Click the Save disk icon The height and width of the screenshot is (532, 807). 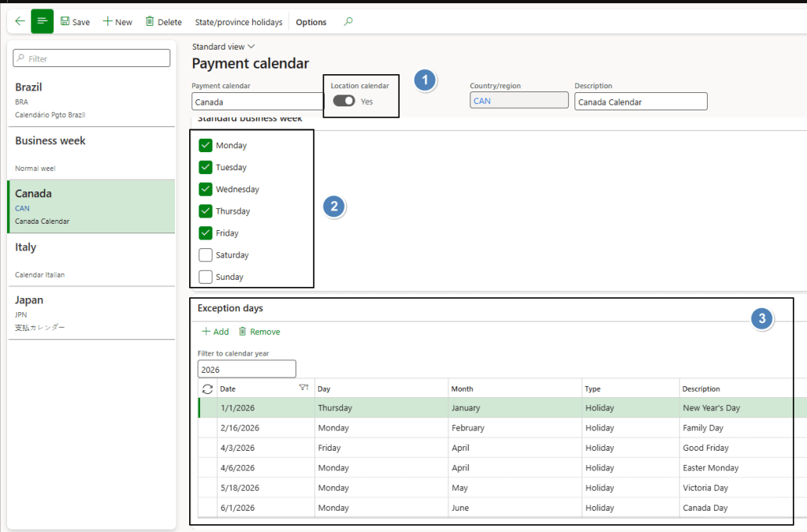click(65, 22)
